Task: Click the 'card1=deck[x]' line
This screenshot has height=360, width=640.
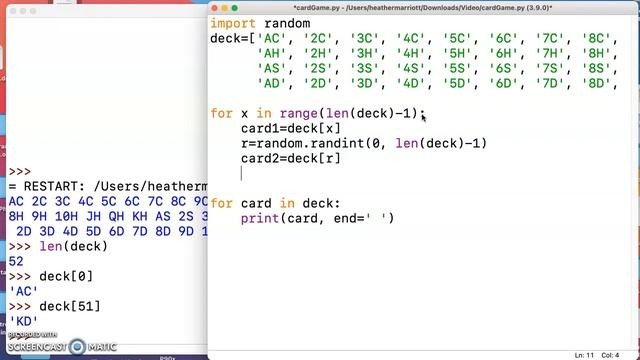Action: pyautogui.click(x=291, y=129)
